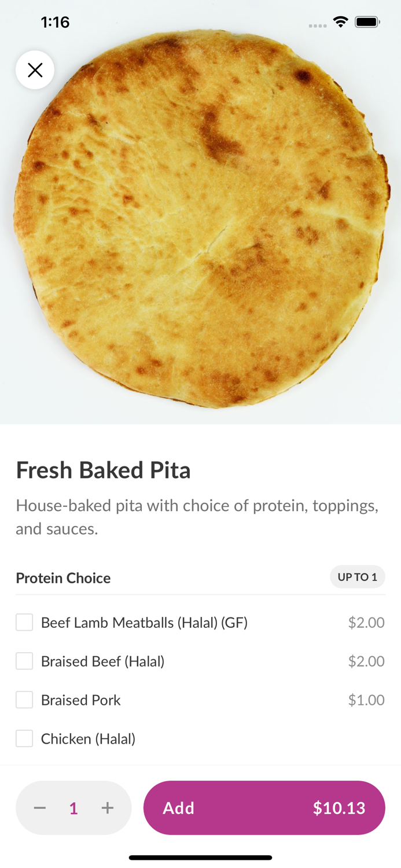Tap the status bar clock

[x=55, y=22]
